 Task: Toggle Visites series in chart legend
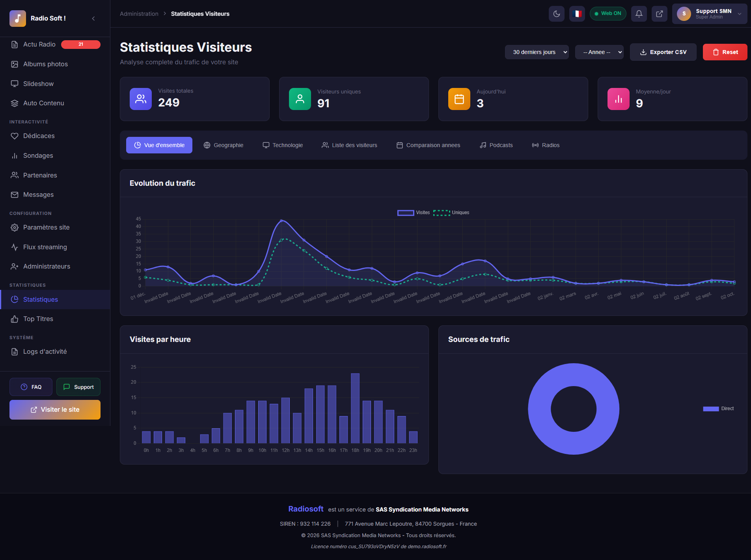click(406, 213)
